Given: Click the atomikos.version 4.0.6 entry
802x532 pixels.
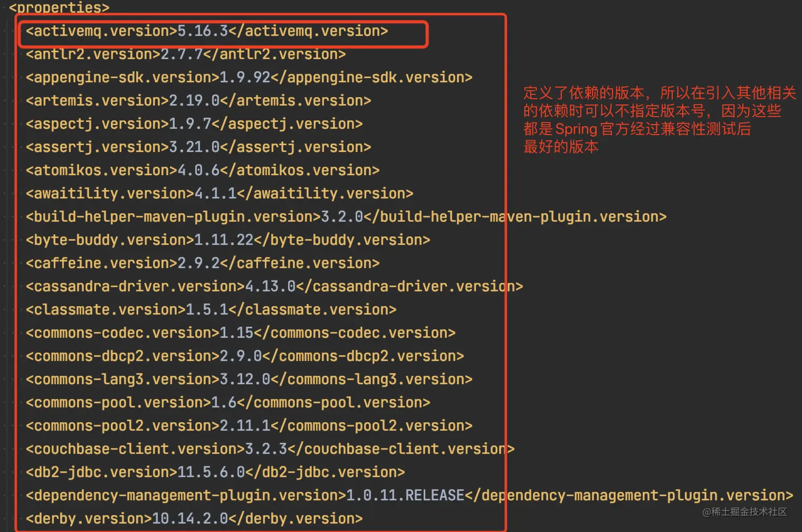Looking at the screenshot, I should tap(203, 170).
